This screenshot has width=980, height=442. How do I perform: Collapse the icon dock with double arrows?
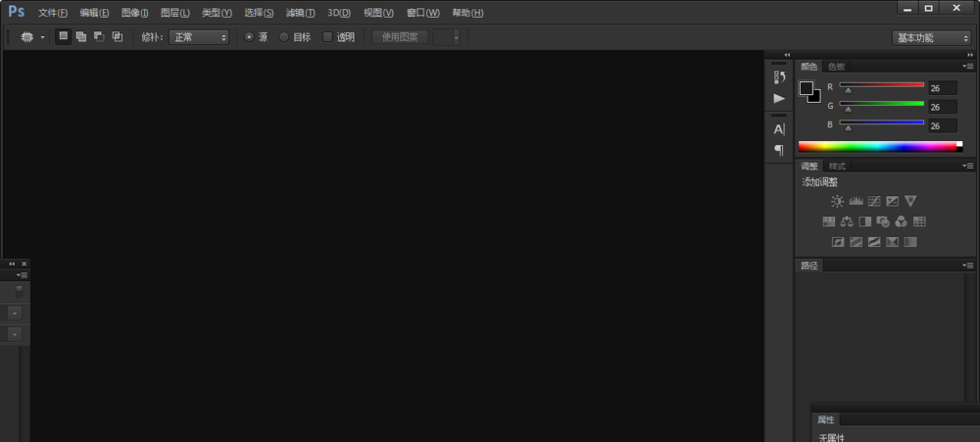[x=787, y=55]
